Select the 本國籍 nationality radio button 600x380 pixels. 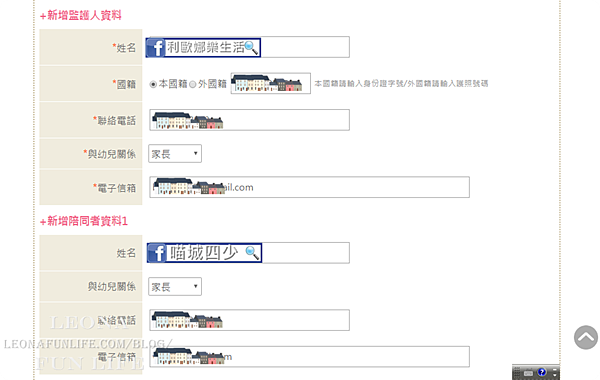coord(153,84)
